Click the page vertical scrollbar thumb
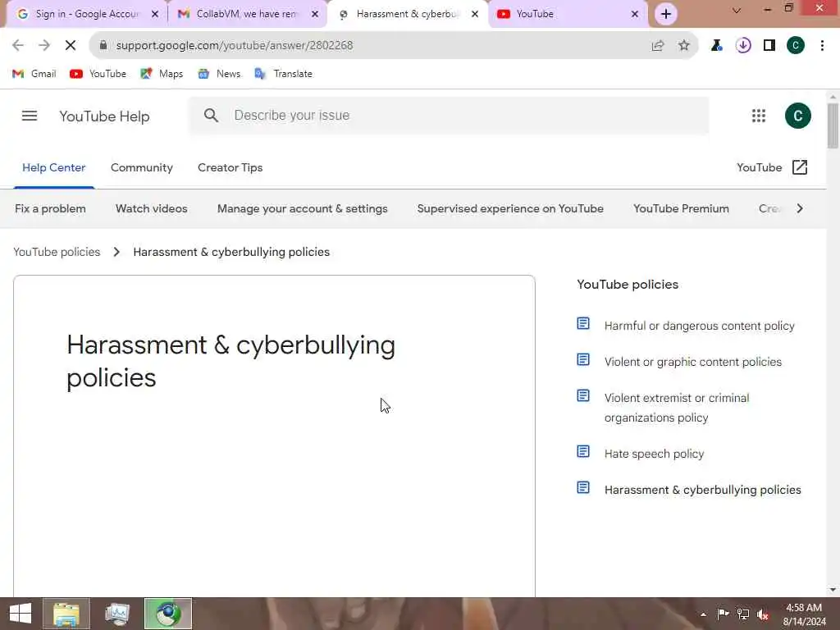The image size is (840, 630). click(x=833, y=126)
